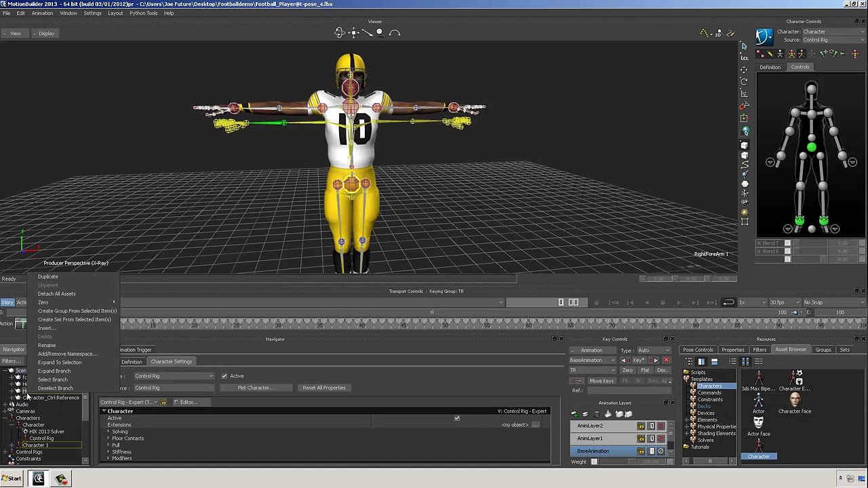Viewport: 868px width, 488px height.
Task: Toggle the Active property checkbox in property list
Action: (456, 418)
